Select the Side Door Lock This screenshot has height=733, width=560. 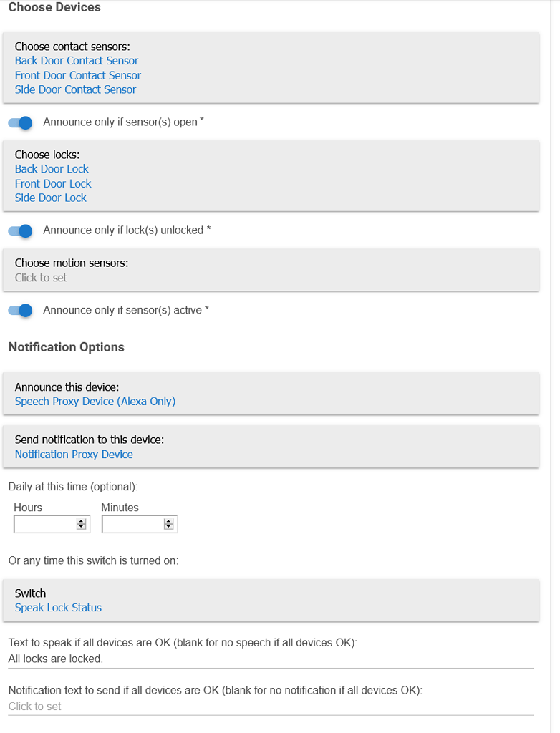point(50,198)
